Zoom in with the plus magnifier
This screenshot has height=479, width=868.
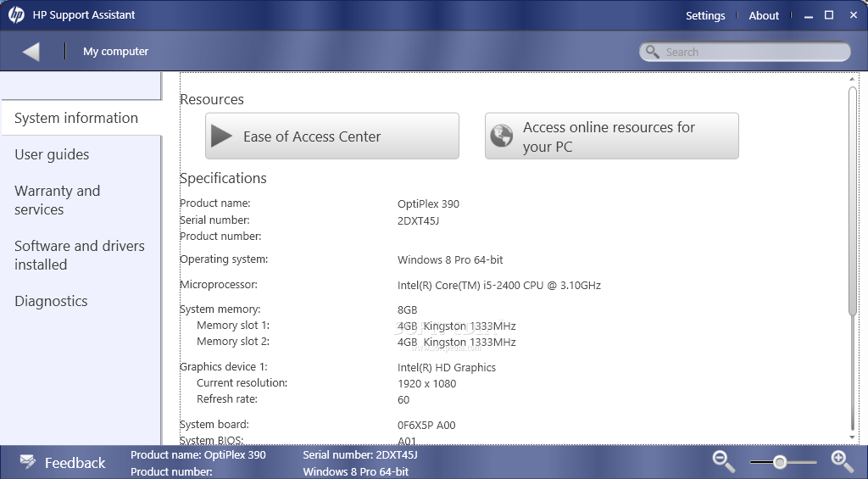[x=842, y=461]
